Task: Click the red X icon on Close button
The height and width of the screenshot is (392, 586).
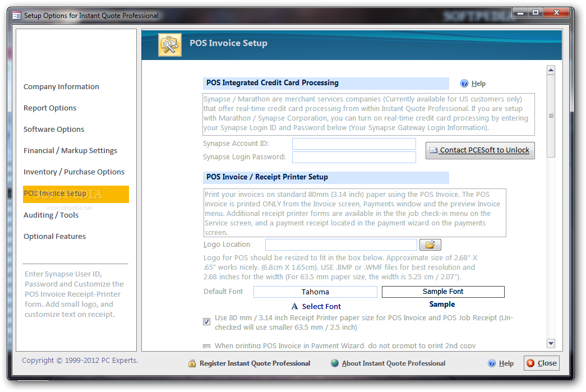Action: [530, 363]
